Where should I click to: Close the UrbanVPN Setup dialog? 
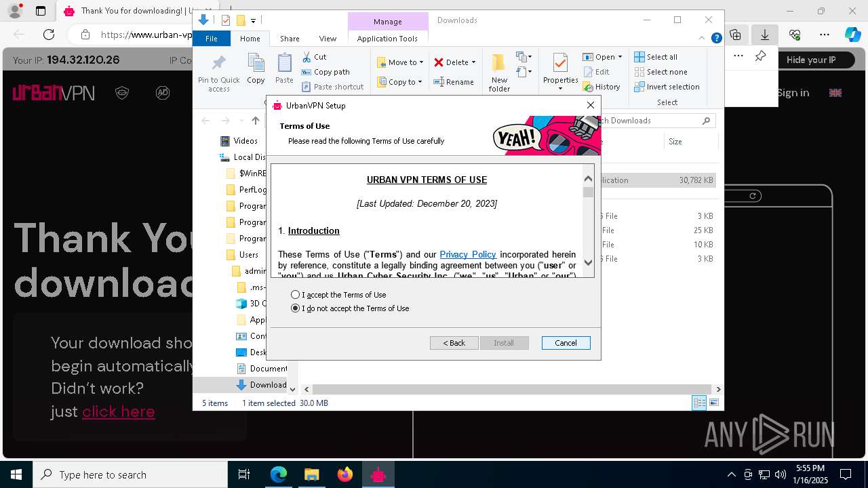coord(591,105)
